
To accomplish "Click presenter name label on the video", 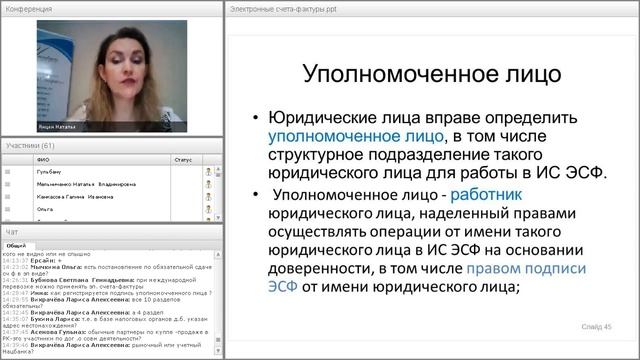I will pyautogui.click(x=57, y=127).
